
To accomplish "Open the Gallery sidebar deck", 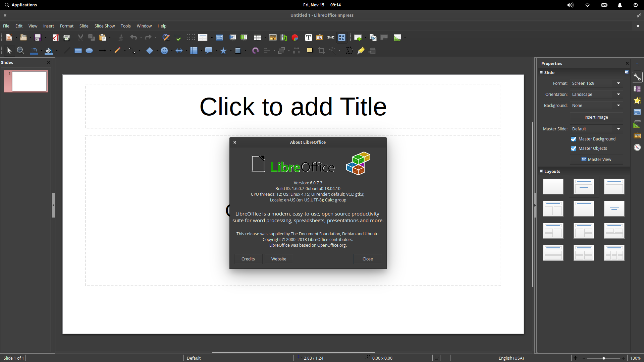I will [x=637, y=136].
